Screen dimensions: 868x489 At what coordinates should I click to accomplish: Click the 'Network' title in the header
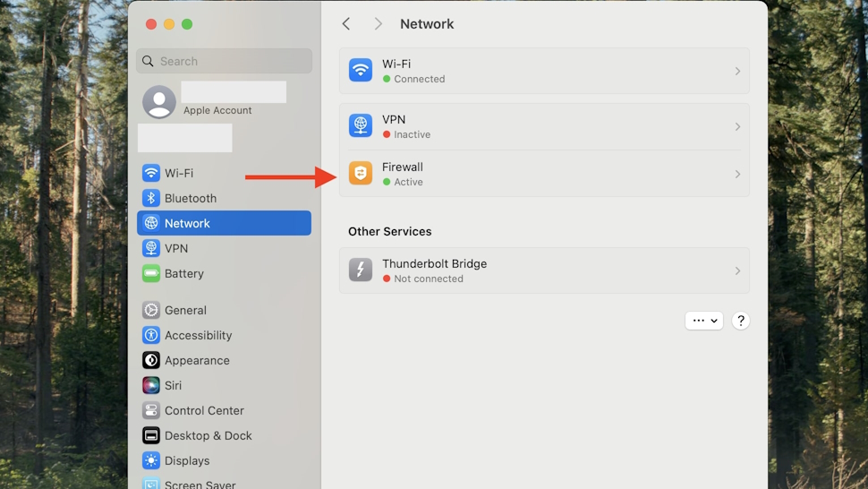pos(427,24)
